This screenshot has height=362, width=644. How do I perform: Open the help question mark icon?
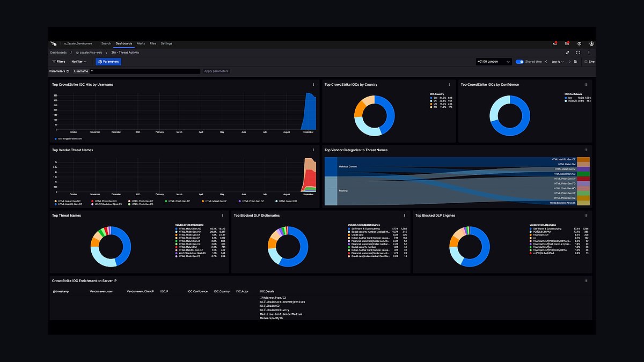[x=579, y=43]
